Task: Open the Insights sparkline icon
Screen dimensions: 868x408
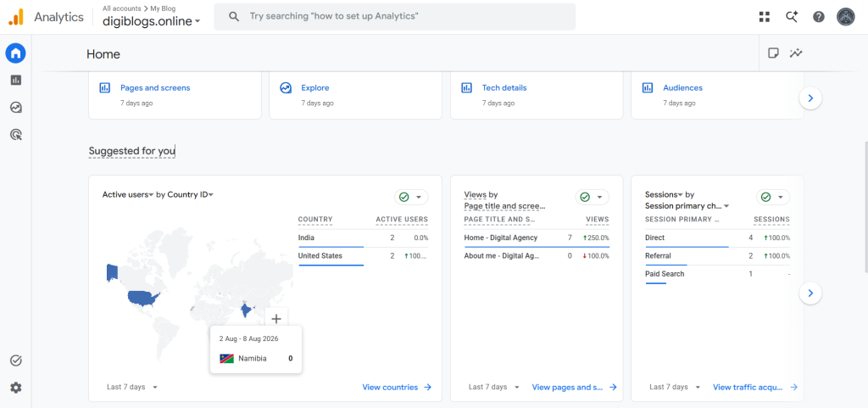Action: tap(796, 53)
